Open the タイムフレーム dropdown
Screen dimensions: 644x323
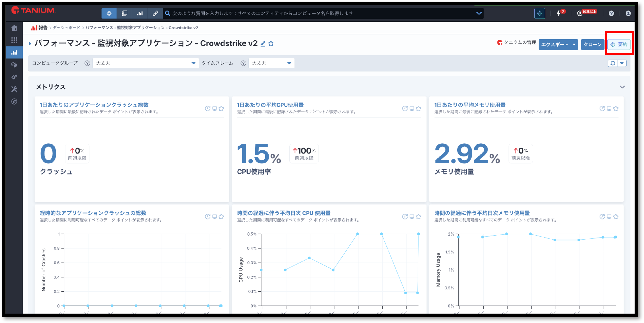pyautogui.click(x=271, y=63)
